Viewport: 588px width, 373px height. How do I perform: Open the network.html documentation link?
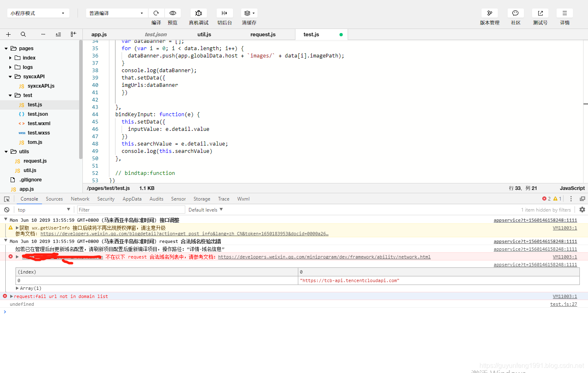[324, 257]
